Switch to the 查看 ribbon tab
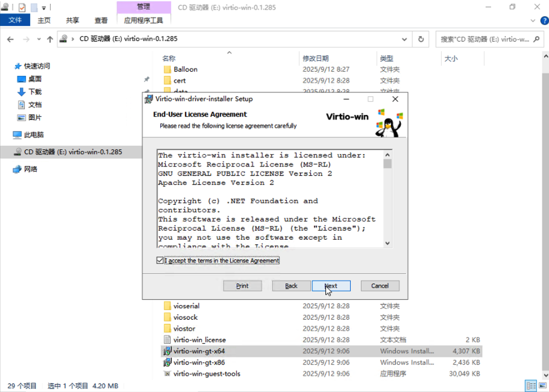The image size is (549, 392). [101, 20]
